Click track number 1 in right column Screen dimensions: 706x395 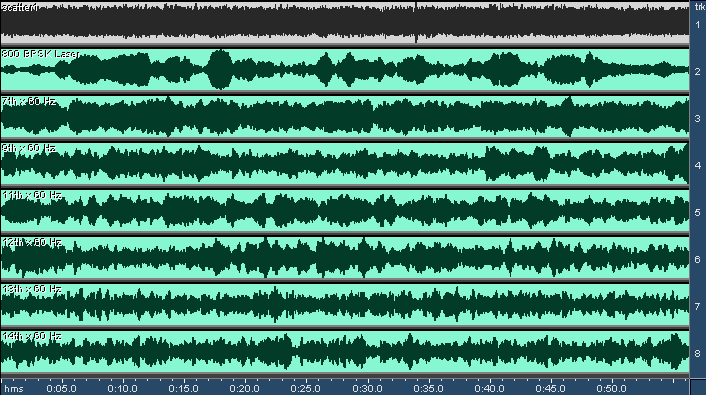698,25
